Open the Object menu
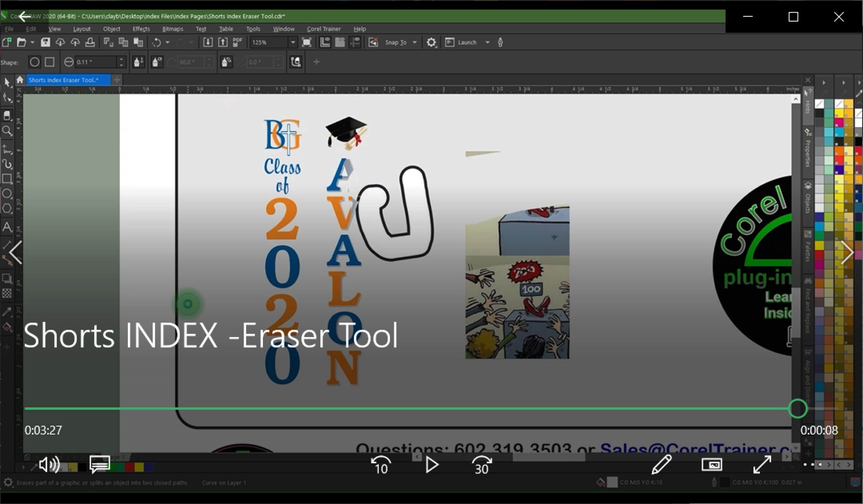This screenshot has height=504, width=863. 111,29
